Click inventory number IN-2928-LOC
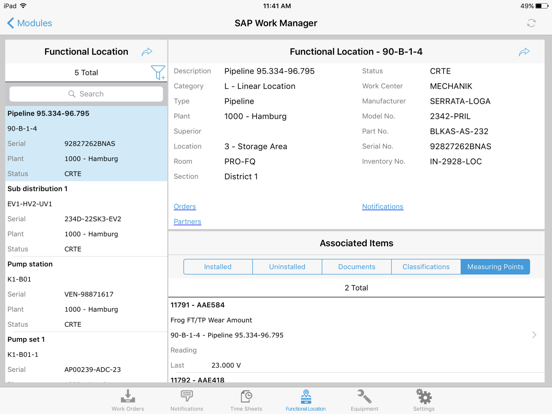The width and height of the screenshot is (552, 414). click(x=456, y=162)
